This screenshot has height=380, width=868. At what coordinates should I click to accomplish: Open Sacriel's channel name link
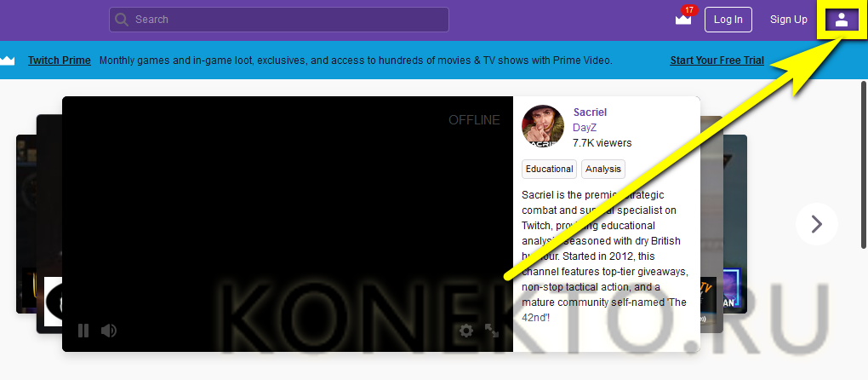click(590, 112)
